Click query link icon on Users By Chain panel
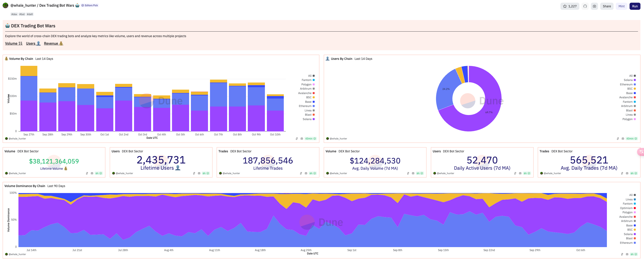This screenshot has width=644, height=262. [x=618, y=139]
